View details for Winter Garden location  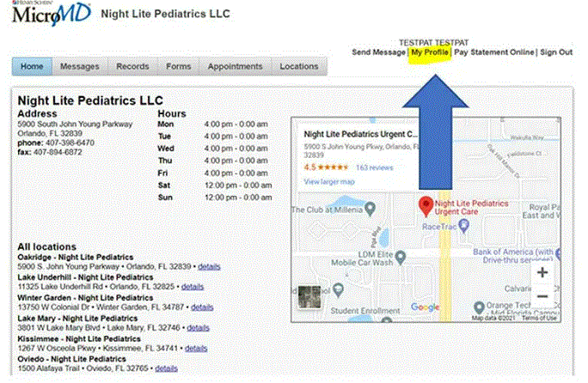pos(203,307)
